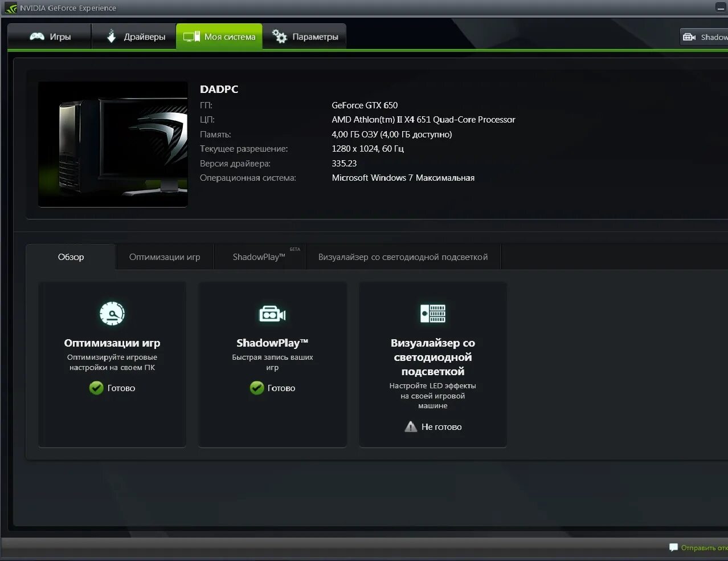728x561 pixels.
Task: Click green checkmark under Оптимизации игр
Action: 96,388
